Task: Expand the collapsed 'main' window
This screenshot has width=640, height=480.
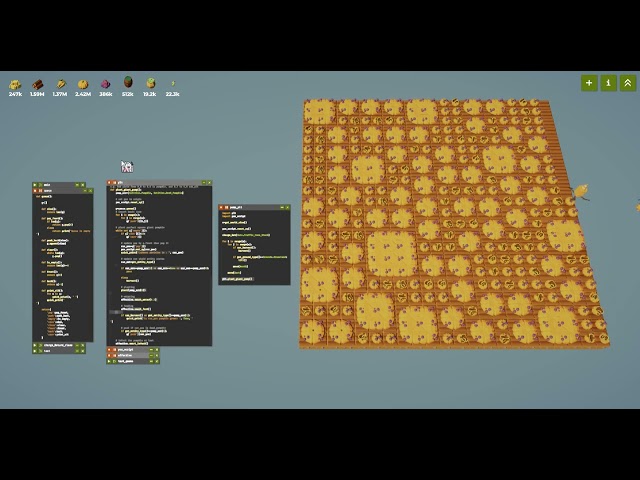Action: coord(77,185)
